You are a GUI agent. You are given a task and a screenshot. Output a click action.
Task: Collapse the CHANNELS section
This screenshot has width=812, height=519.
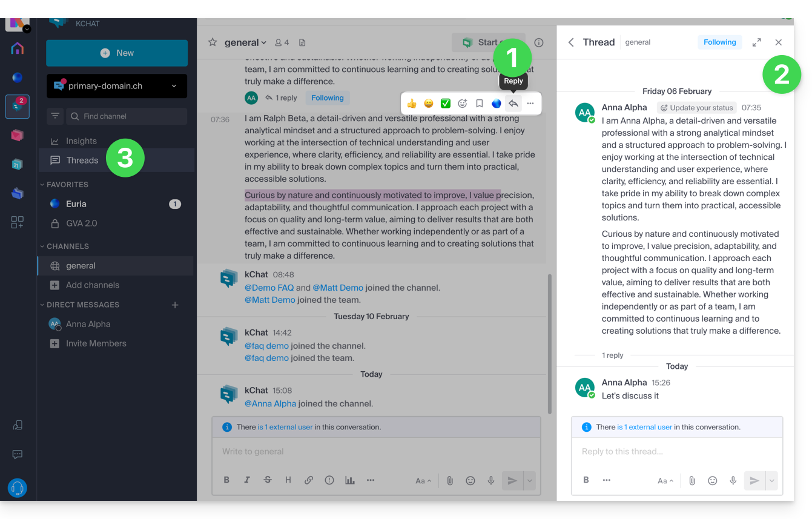coord(64,246)
